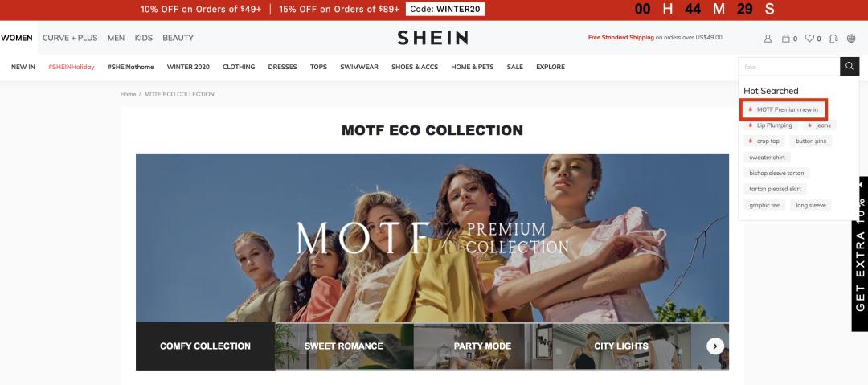
Task: Go to the SHEIN logo home
Action: coord(432,38)
